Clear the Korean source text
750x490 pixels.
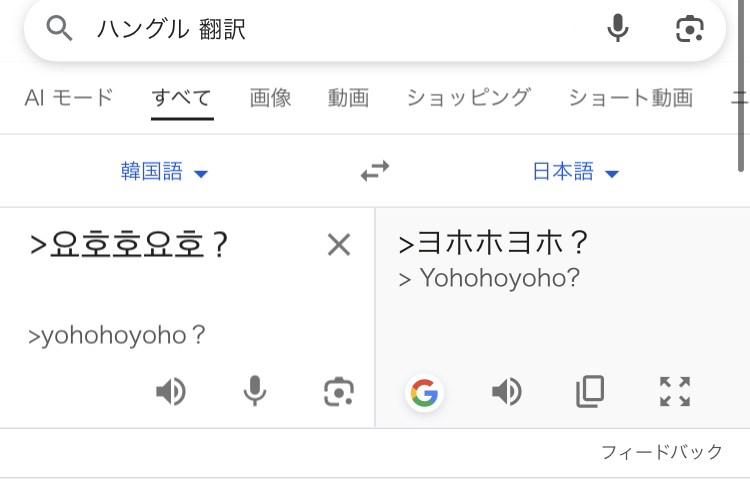pyautogui.click(x=339, y=245)
